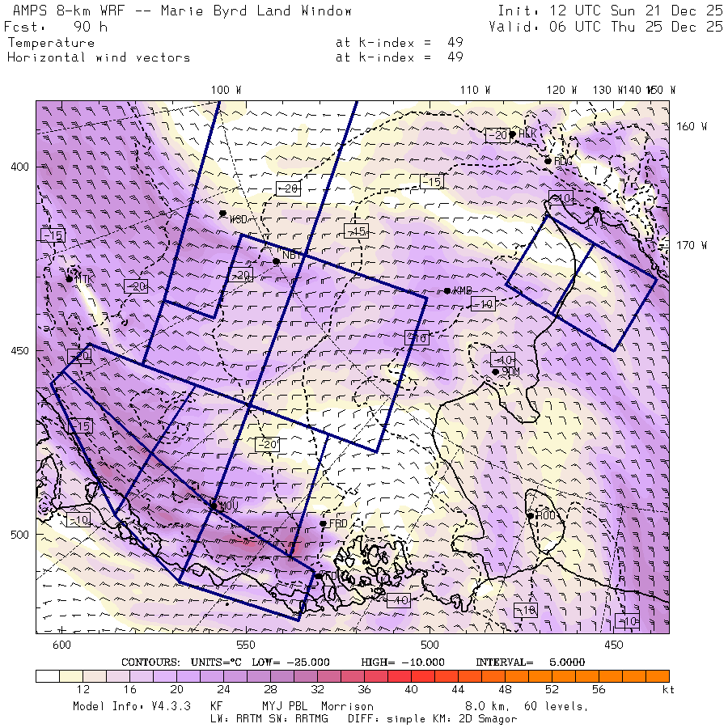The height and width of the screenshot is (728, 728).
Task: Click the '100 W' longitude label
Action: (226, 90)
